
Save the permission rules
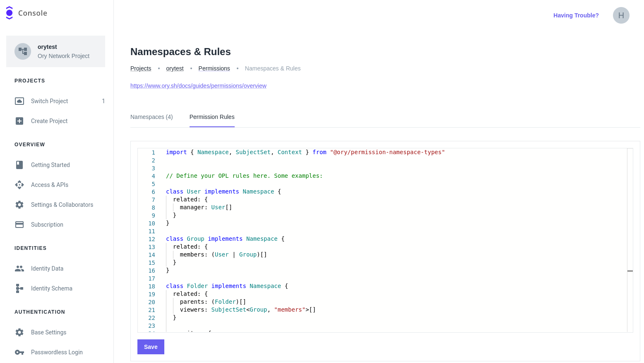click(150, 347)
